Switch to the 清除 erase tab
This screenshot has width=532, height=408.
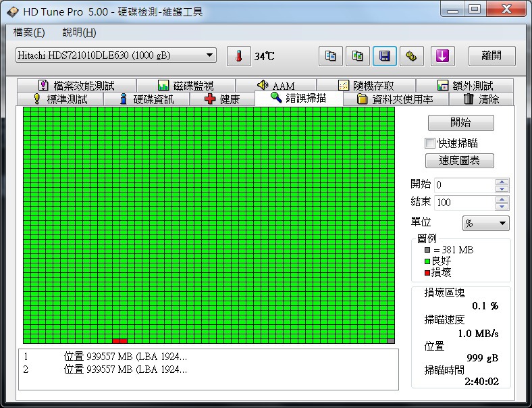click(481, 99)
